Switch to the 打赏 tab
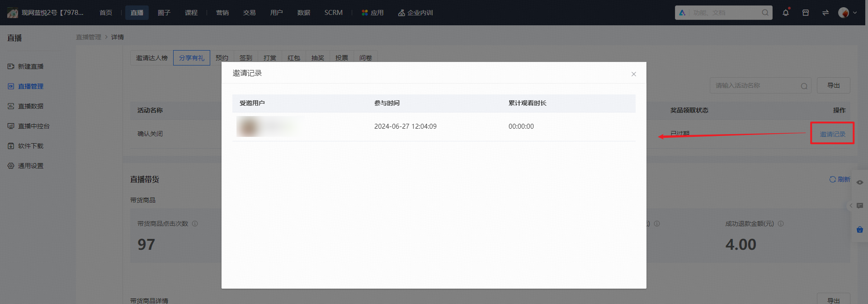The height and width of the screenshot is (304, 868). coord(270,58)
